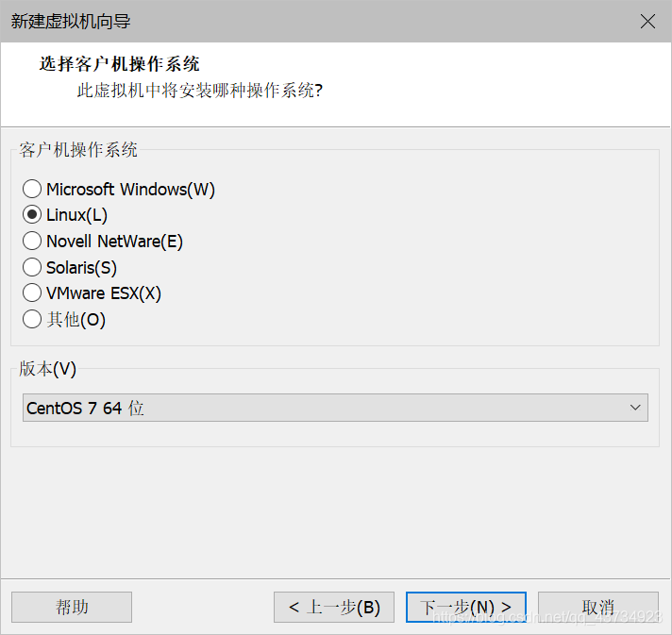The image size is (672, 635).
Task: Pick the Solaris(S) radio button
Action: (x=32, y=267)
